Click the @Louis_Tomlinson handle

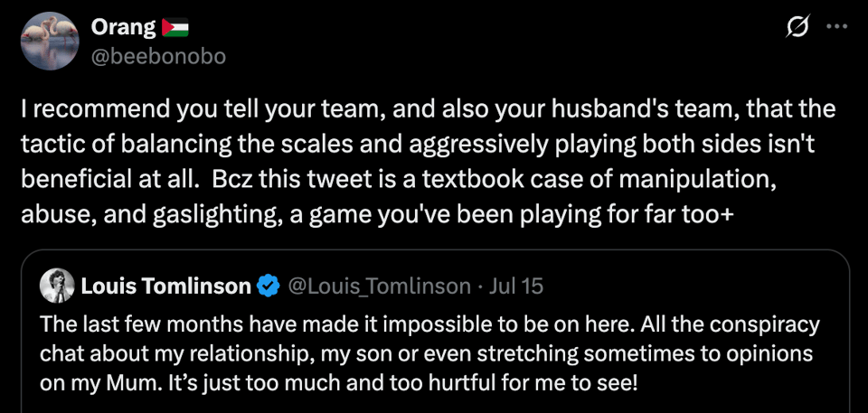click(379, 286)
